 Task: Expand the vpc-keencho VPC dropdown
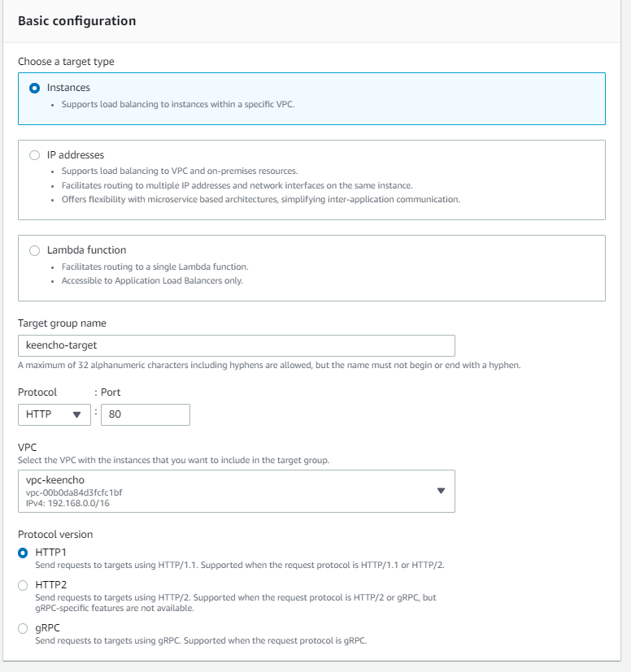[236, 491]
